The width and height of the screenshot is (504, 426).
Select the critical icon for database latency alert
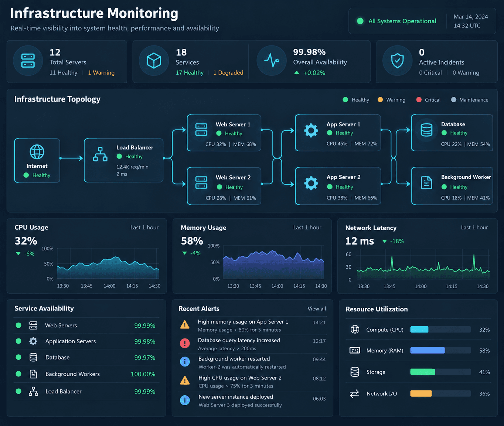(185, 343)
